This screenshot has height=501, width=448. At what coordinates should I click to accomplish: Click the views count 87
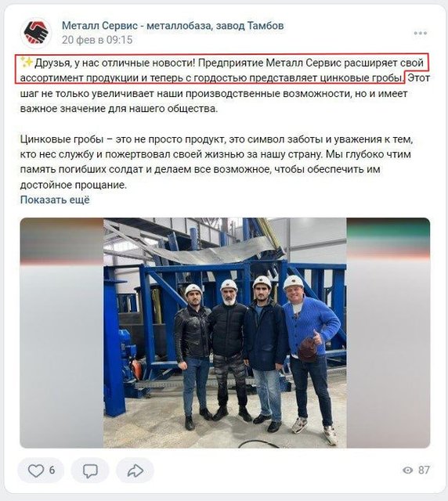424,470
